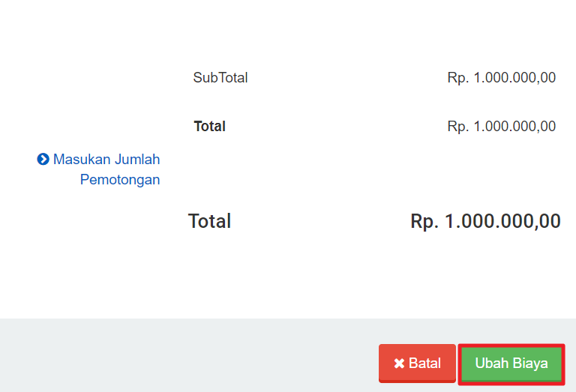Click the word Pemotongan on the link's second line
This screenshot has width=576, height=392.
120,180
